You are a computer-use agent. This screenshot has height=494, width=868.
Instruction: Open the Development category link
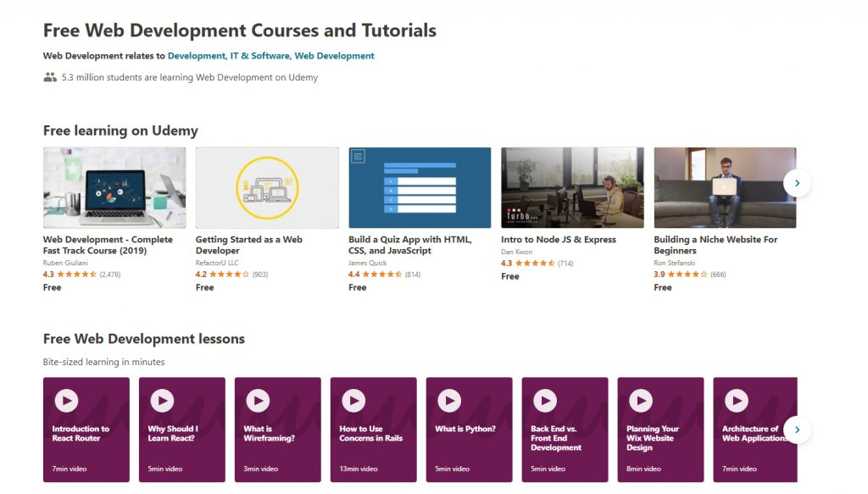(x=197, y=56)
